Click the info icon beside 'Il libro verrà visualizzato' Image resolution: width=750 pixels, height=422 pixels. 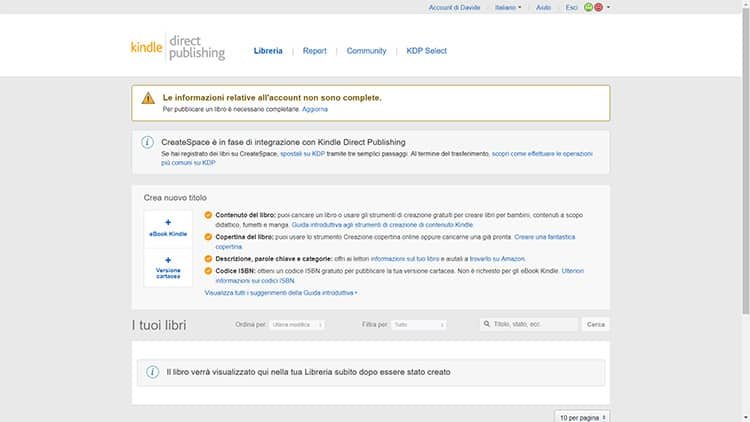[x=153, y=372]
